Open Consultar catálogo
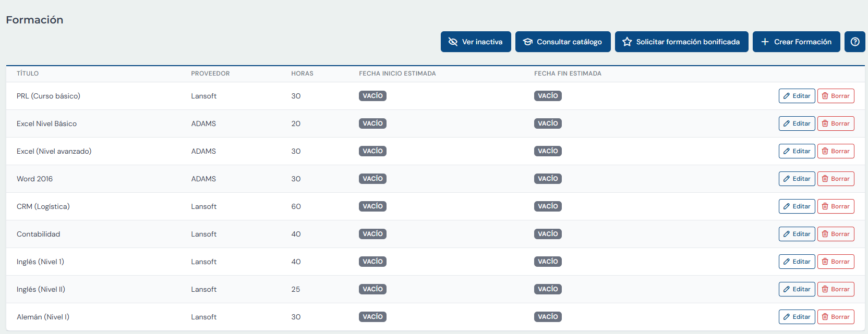This screenshot has width=868, height=334. [563, 42]
